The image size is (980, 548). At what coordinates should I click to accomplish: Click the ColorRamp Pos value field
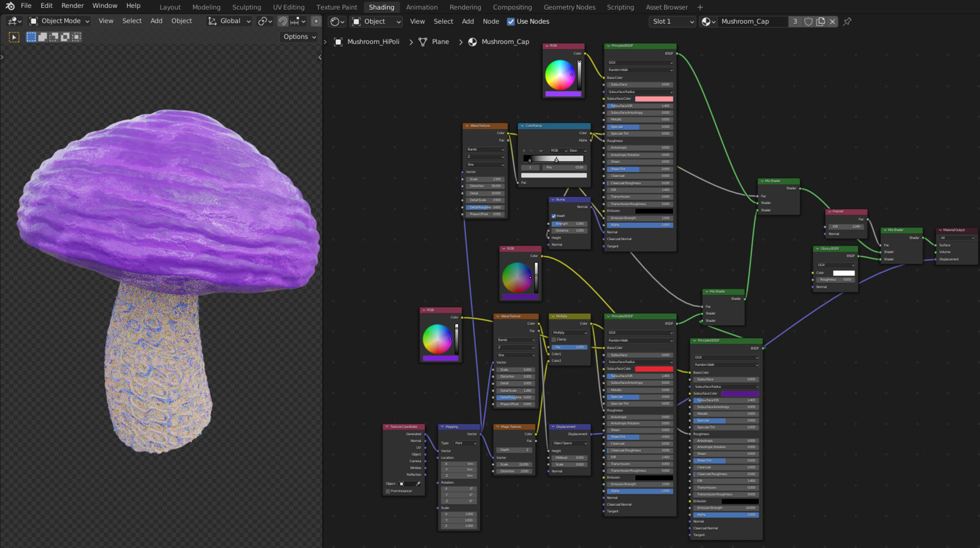click(564, 167)
